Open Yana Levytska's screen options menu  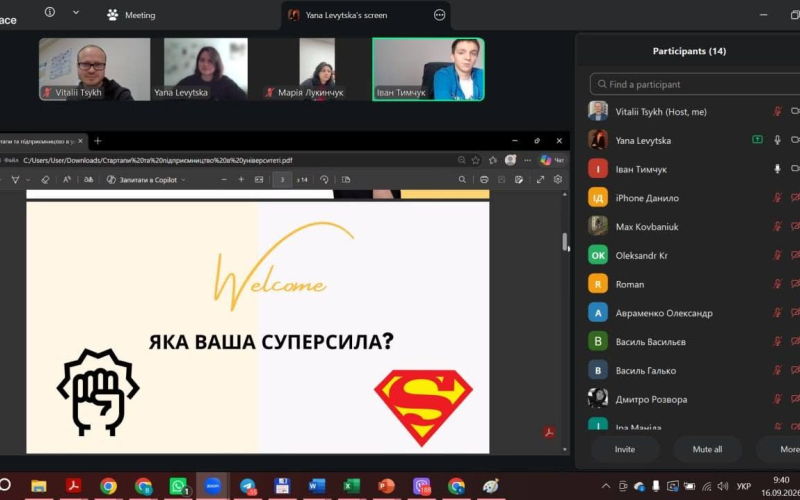click(439, 15)
